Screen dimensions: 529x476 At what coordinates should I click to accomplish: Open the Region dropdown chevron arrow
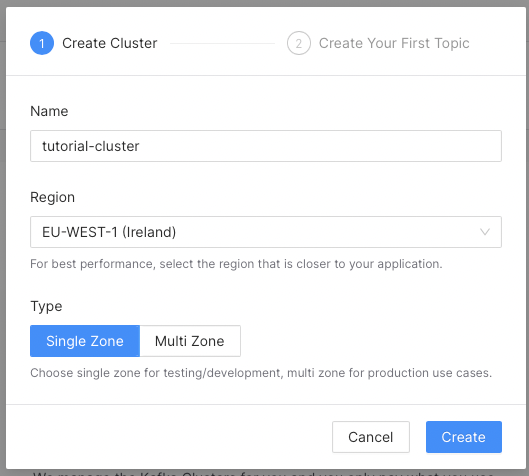point(485,232)
